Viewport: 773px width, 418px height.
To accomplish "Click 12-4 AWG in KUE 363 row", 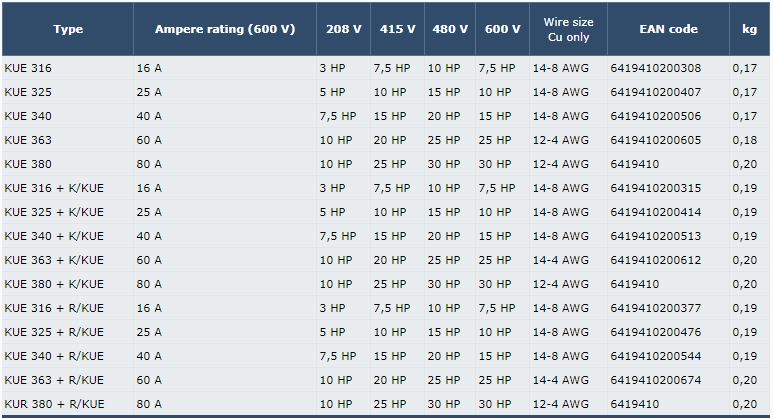I will coord(561,140).
